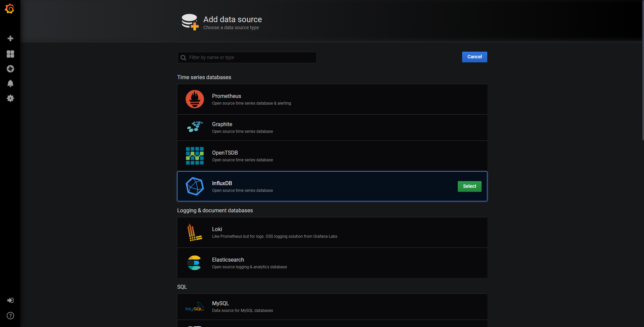Open the Alerting bell icon
644x327 pixels.
[10, 84]
